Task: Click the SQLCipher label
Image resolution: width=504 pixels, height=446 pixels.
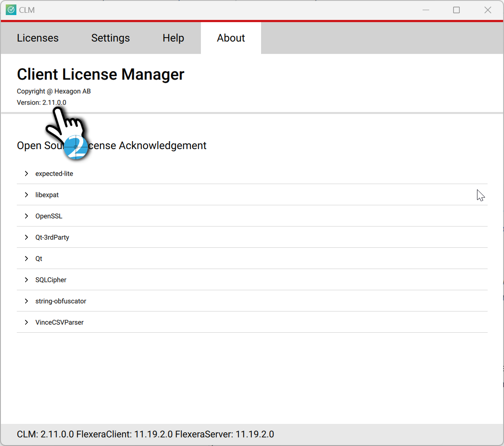Action: tap(51, 280)
